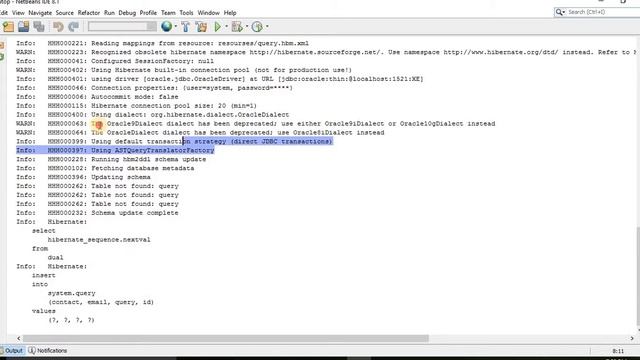640x360 pixels.
Task: Click the Redo arrow icon
Action: click(x=73, y=27)
